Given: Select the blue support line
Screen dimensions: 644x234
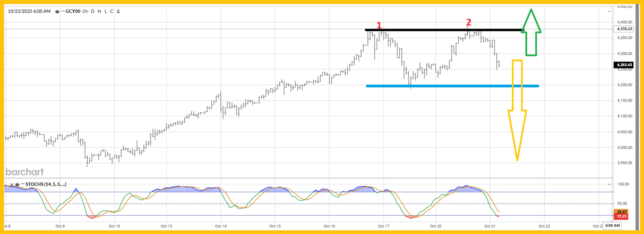Looking at the screenshot, I should click(x=452, y=86).
